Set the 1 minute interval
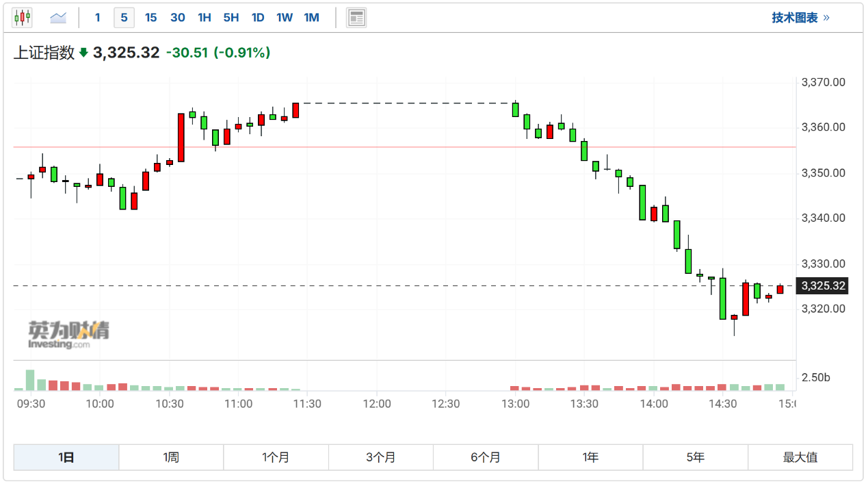The width and height of the screenshot is (868, 486). pos(97,17)
